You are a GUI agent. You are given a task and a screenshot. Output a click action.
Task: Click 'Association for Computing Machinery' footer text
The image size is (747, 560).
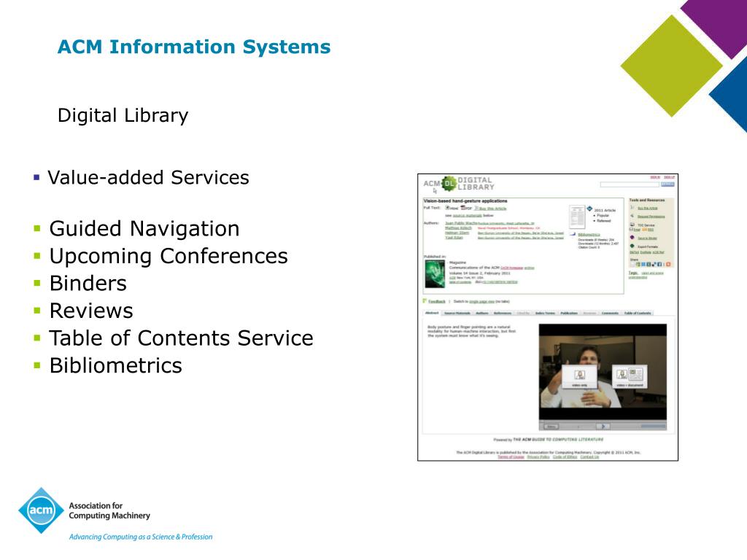pyautogui.click(x=109, y=510)
